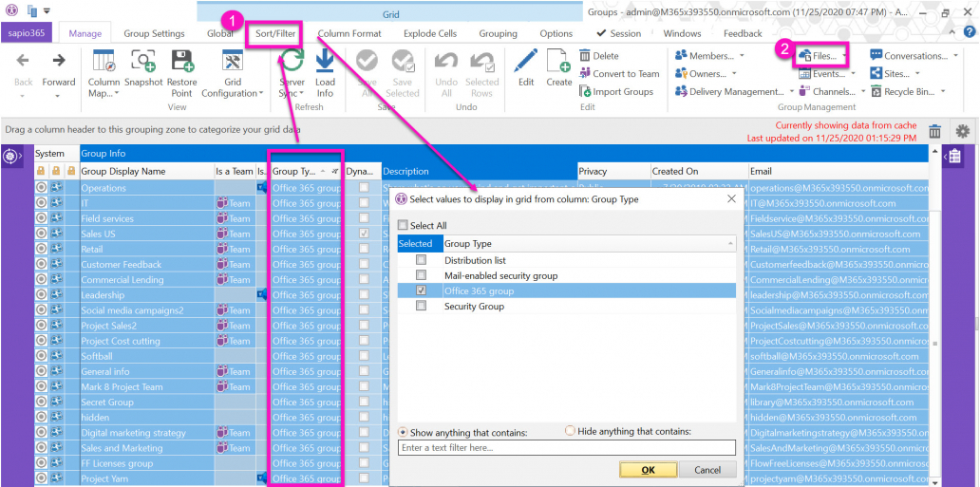Click the Email column header
Screen dimensions: 980x487
pyautogui.click(x=839, y=171)
